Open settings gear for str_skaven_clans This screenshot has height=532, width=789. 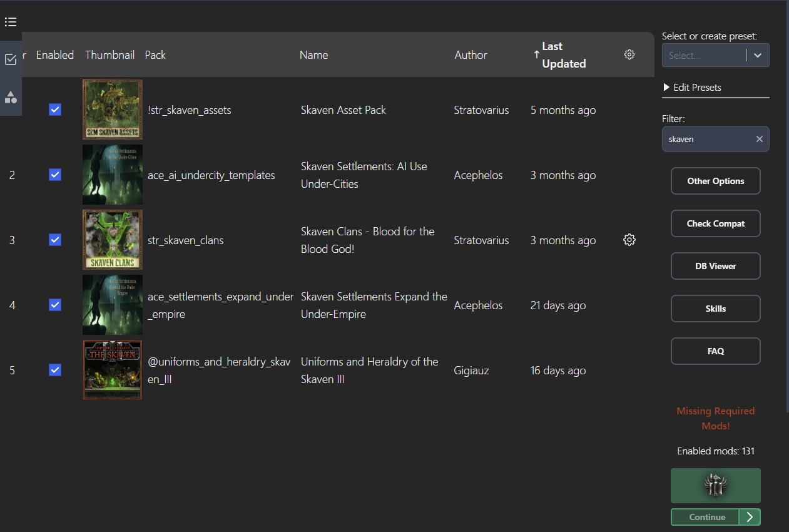pyautogui.click(x=629, y=240)
